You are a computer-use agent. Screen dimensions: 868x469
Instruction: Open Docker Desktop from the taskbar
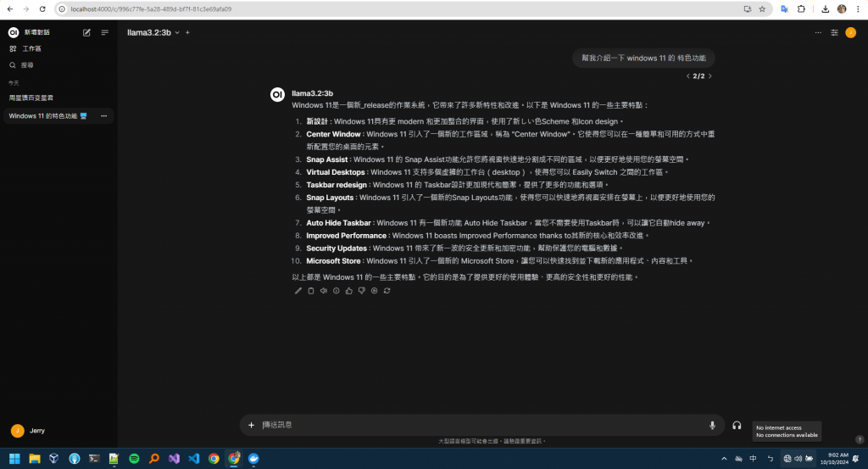coord(253,459)
